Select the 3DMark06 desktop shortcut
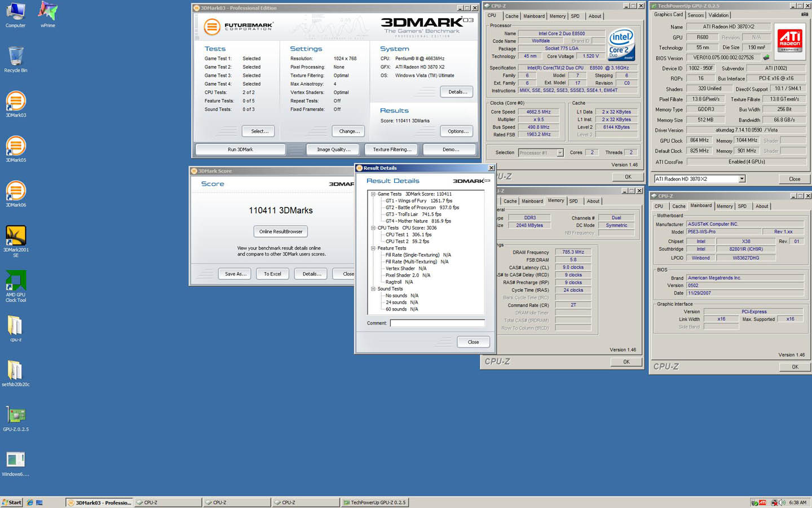This screenshot has width=812, height=508. pos(16,194)
